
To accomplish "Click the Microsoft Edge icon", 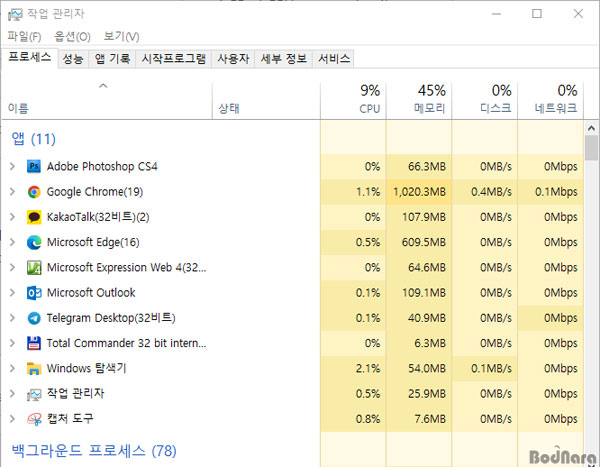I will 34,242.
